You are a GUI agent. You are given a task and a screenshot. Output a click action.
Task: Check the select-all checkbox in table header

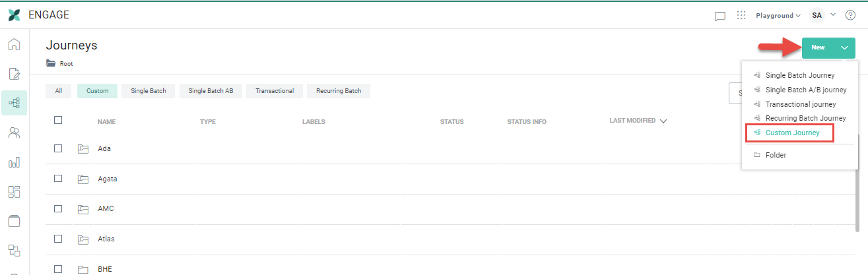[58, 120]
